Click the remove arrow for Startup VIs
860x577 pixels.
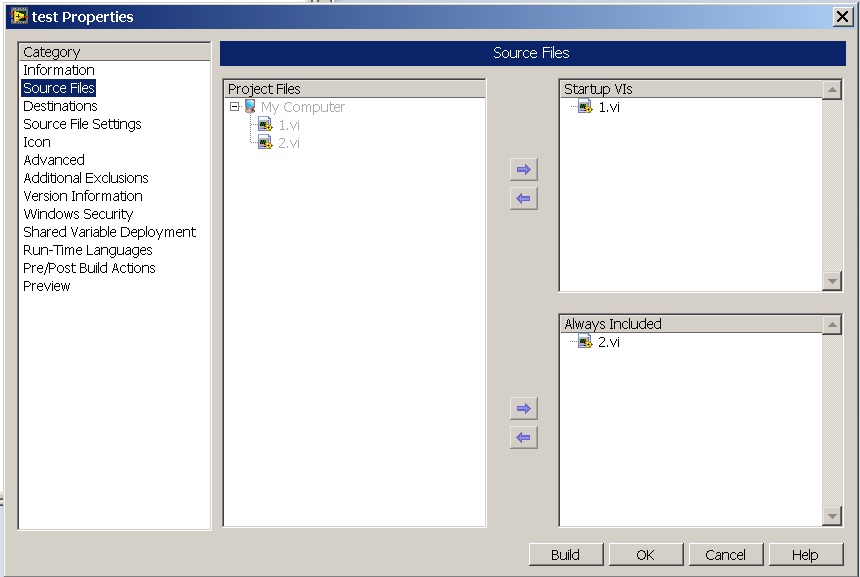point(523,199)
